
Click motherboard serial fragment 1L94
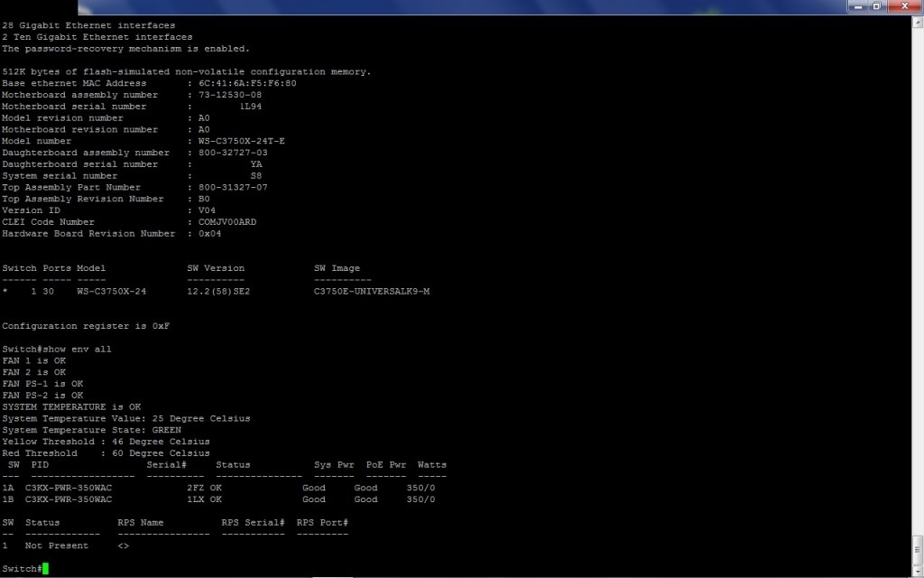[x=251, y=107]
